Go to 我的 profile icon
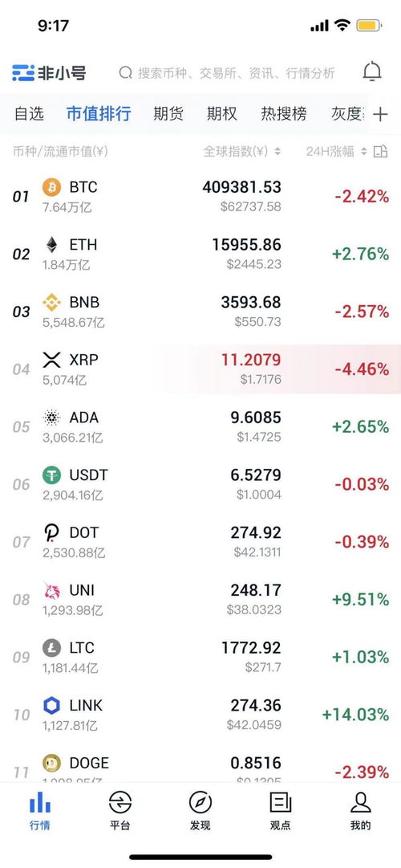 pyautogui.click(x=361, y=801)
